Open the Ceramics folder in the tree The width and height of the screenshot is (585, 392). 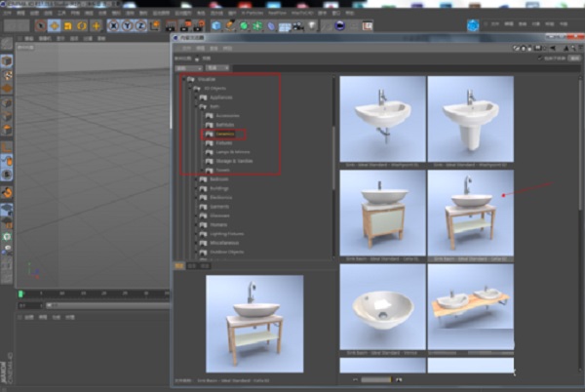click(223, 135)
